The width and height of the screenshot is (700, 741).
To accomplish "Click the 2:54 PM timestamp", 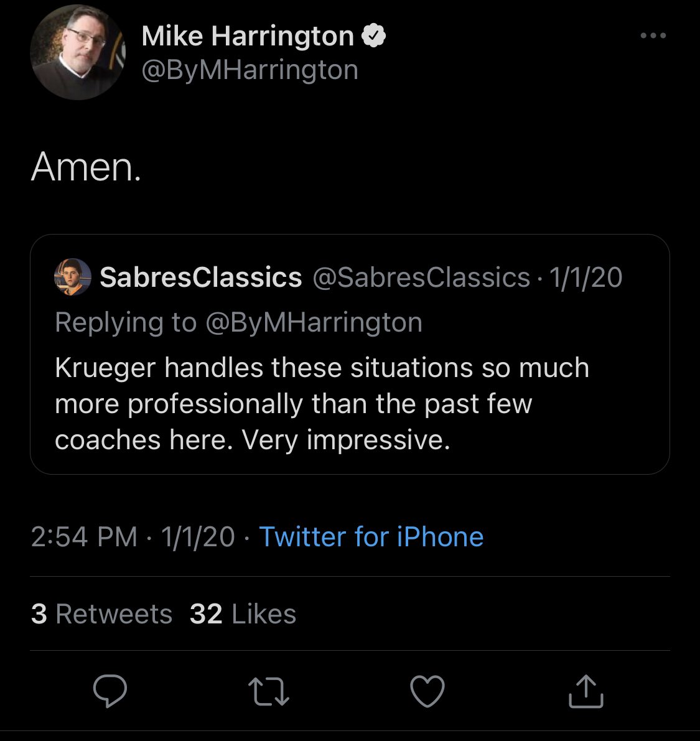I will click(84, 537).
